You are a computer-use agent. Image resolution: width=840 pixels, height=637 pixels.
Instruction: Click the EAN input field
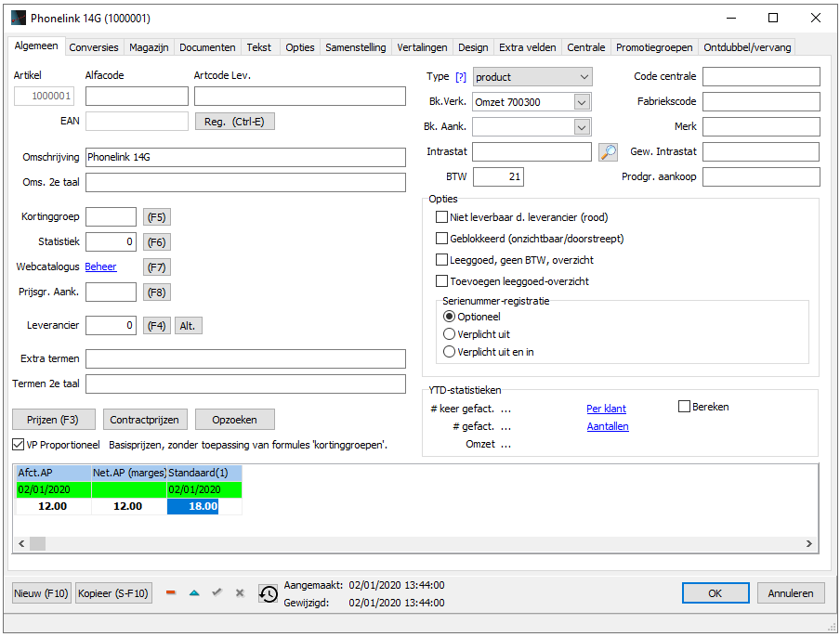[x=138, y=121]
